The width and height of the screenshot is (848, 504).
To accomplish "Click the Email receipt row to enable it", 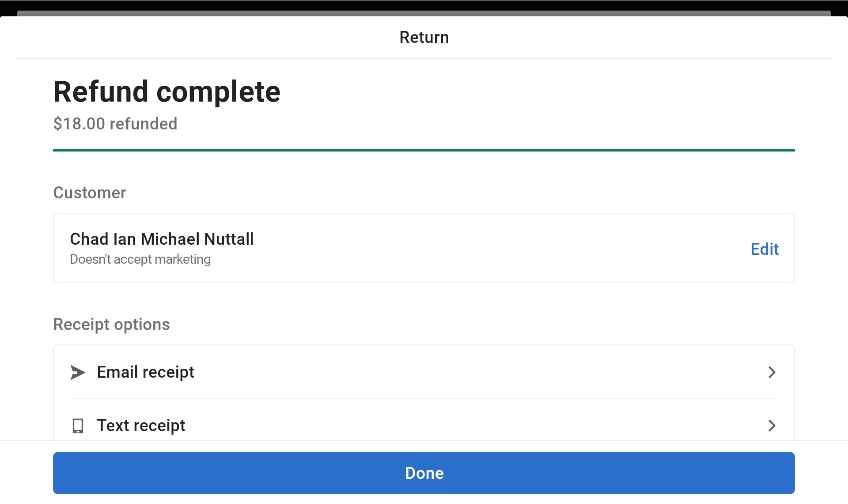I will pyautogui.click(x=397, y=372).
